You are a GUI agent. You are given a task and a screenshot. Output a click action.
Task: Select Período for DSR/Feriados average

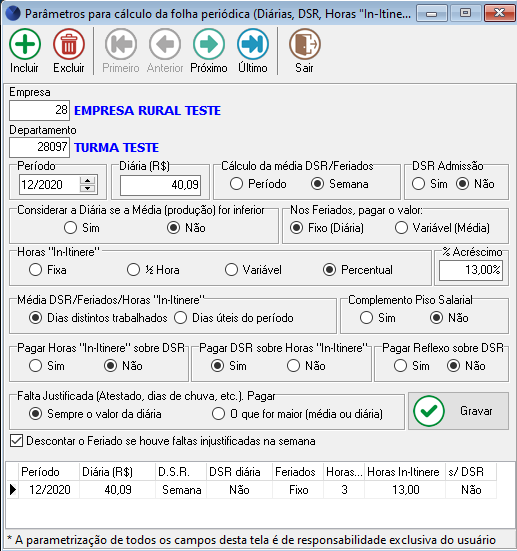tap(237, 184)
